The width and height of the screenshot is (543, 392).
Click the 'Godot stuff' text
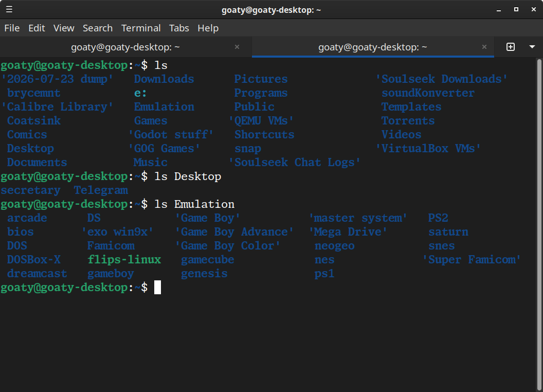(171, 134)
